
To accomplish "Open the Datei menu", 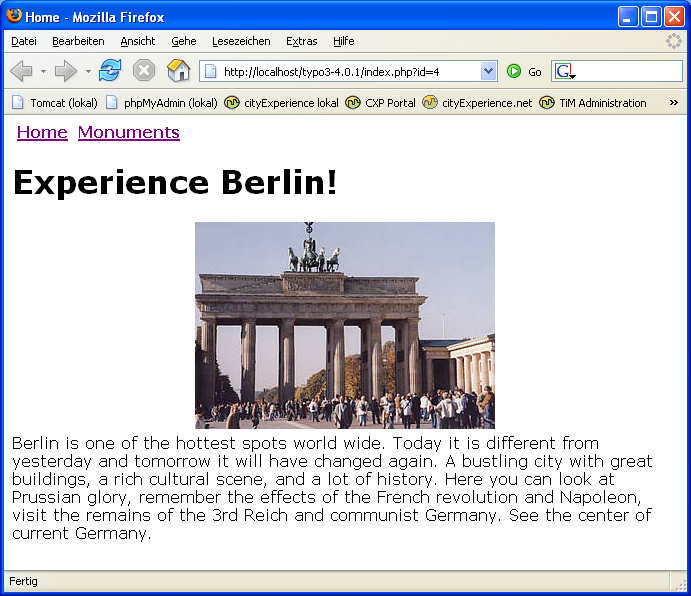I will (x=24, y=41).
